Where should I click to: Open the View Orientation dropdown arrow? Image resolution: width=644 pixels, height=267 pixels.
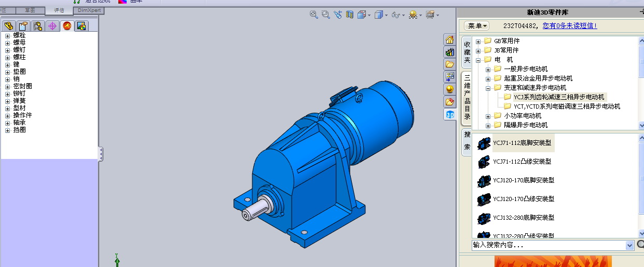(x=369, y=16)
